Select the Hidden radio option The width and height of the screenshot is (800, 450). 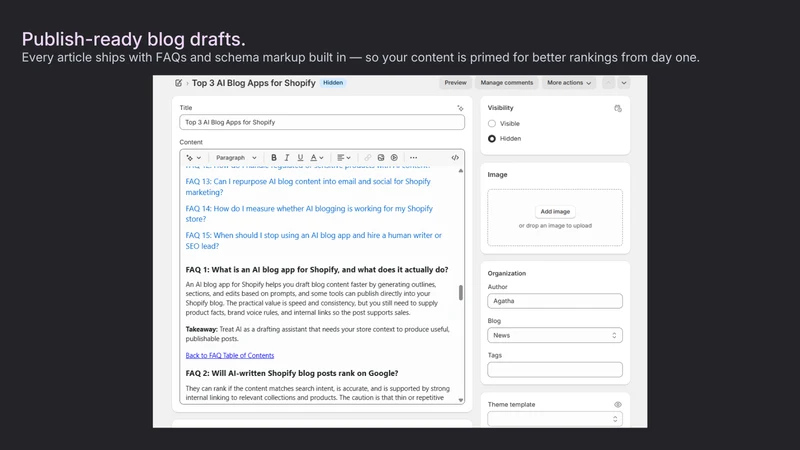coord(492,139)
